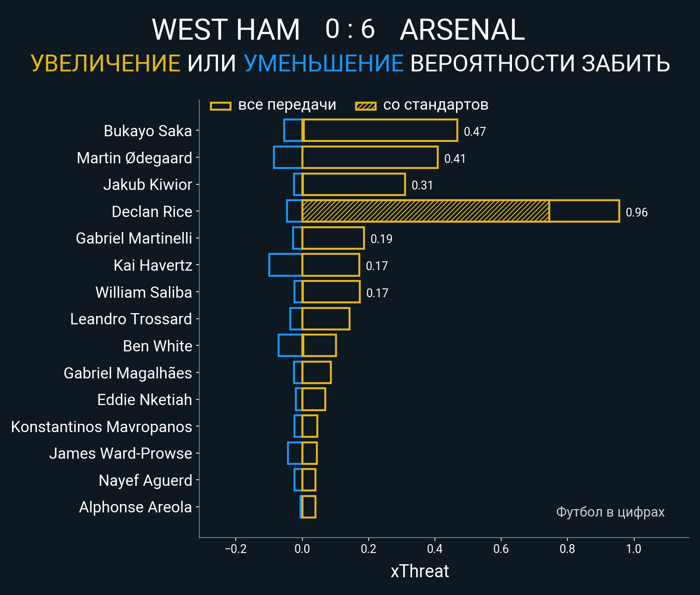700x595 pixels.
Task: Click the xThreat axis title
Action: click(420, 571)
